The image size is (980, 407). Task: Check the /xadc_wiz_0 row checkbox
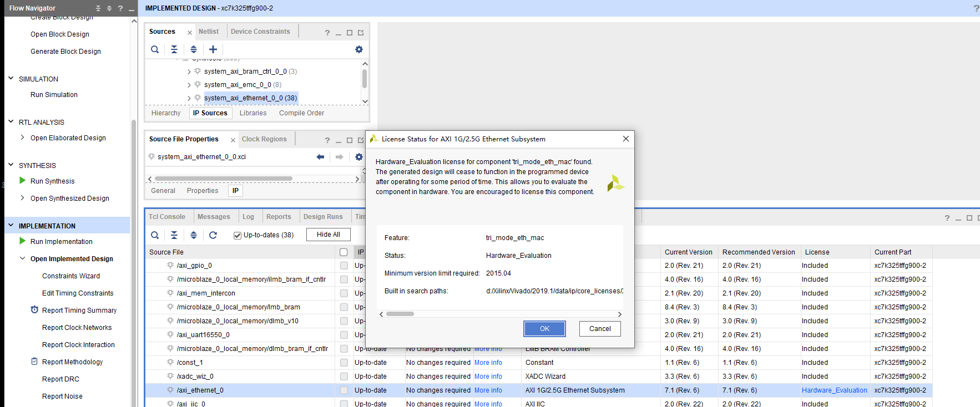344,377
